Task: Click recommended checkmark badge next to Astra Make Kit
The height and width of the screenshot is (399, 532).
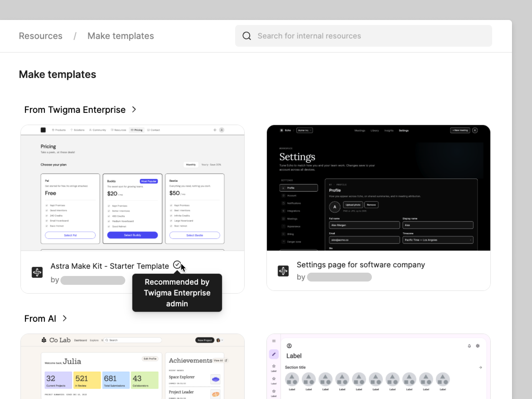Action: [x=177, y=265]
